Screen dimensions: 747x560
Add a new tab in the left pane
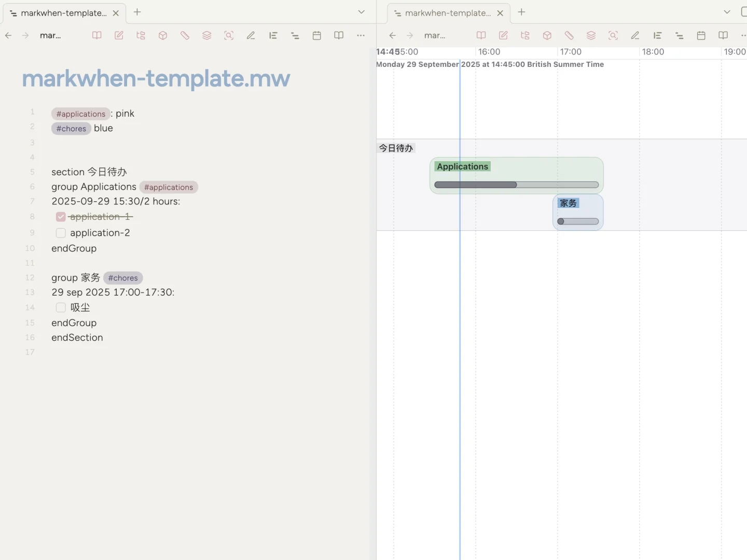pyautogui.click(x=137, y=12)
